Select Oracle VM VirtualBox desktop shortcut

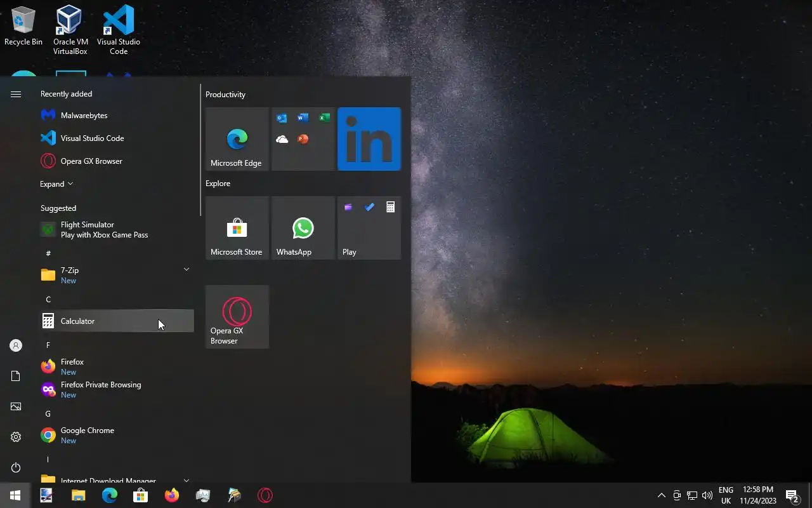[70, 30]
